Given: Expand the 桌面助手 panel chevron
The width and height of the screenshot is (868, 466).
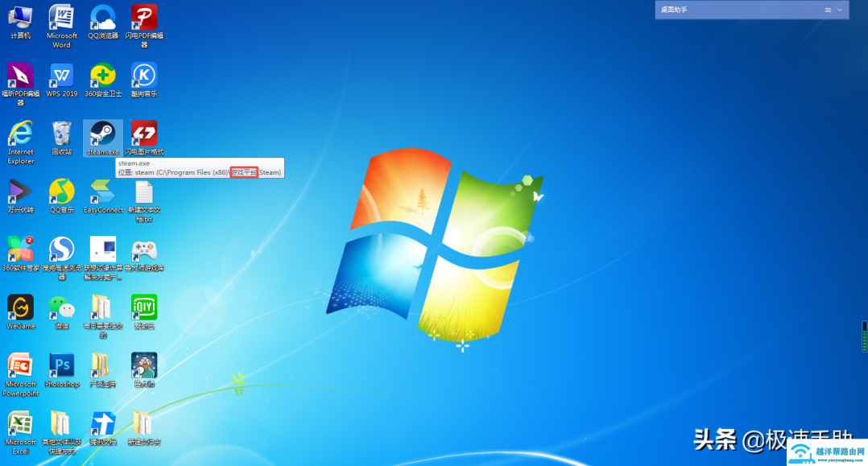Looking at the screenshot, I should click(840, 10).
